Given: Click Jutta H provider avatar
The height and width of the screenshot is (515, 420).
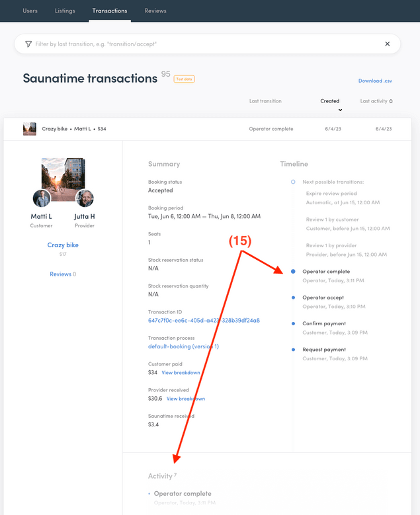Looking at the screenshot, I should pos(85,198).
